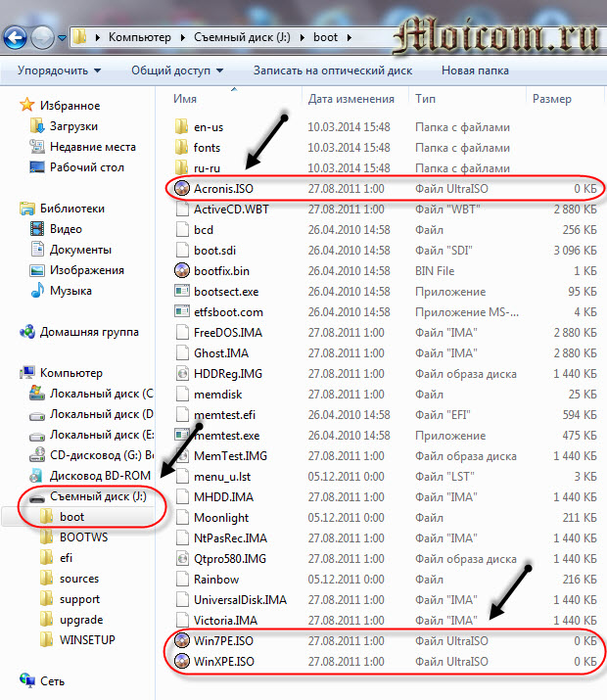Click the Acronis.ISO UltraISO file icon
This screenshot has height=700, width=607.
[181, 188]
